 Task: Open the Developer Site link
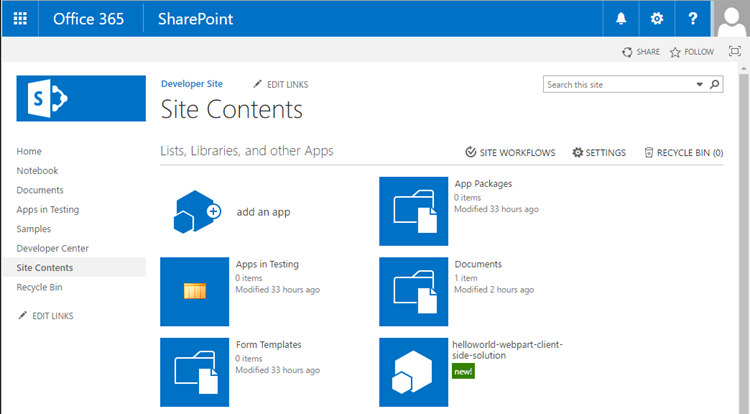coord(192,84)
